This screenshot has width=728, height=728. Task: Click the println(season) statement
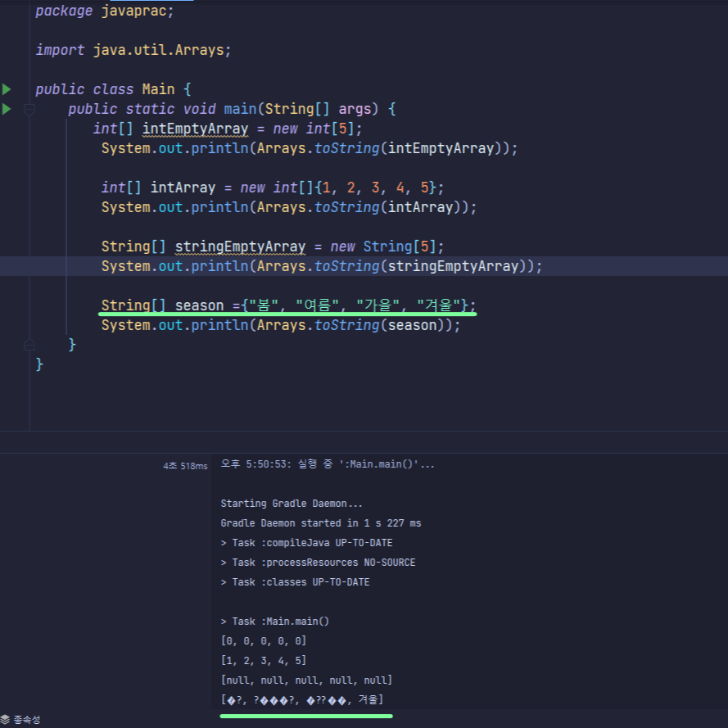[x=281, y=325]
